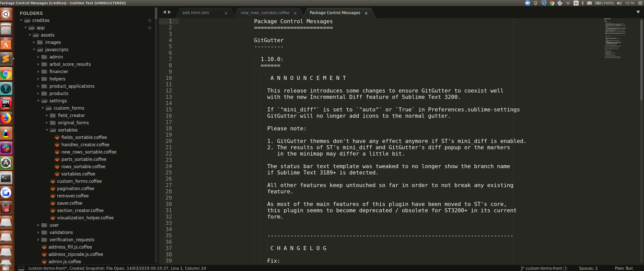Click the PostgreSQL elephant tray icon
Image resolution: width=644 pixels, height=271 pixels.
click(x=544, y=3)
